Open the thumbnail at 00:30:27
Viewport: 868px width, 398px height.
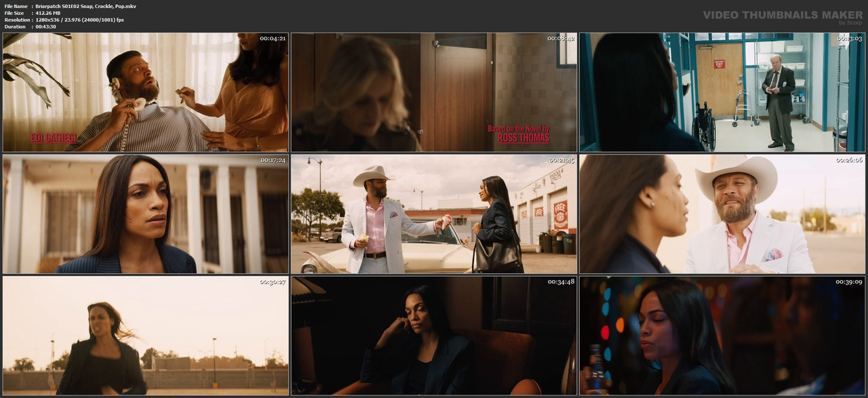146,336
